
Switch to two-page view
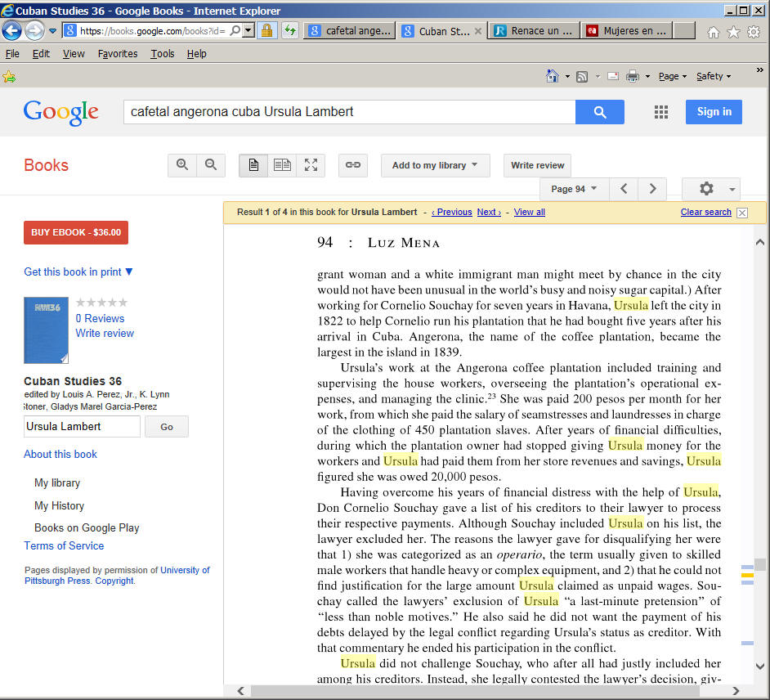pos(282,165)
